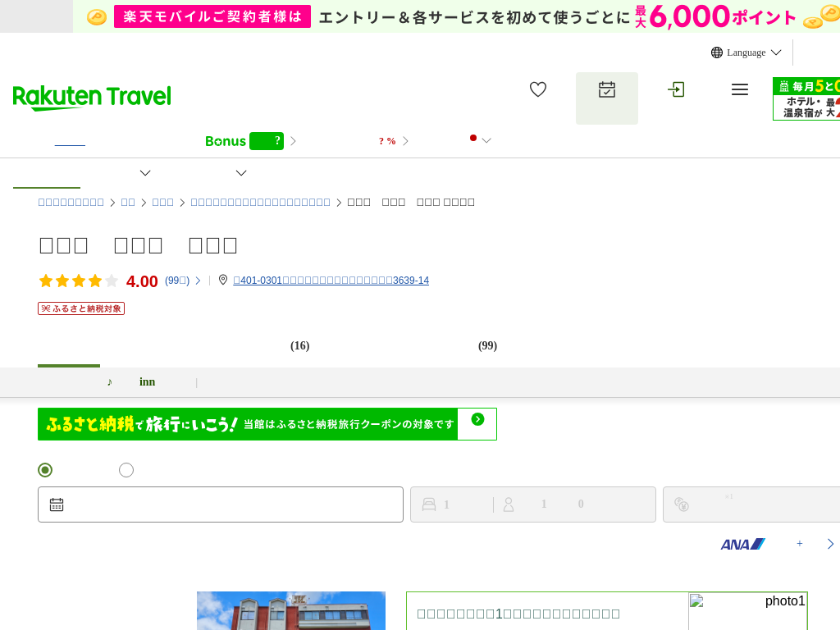Select the checked first radio option
Viewport: 840px width, 630px height.
(x=45, y=470)
